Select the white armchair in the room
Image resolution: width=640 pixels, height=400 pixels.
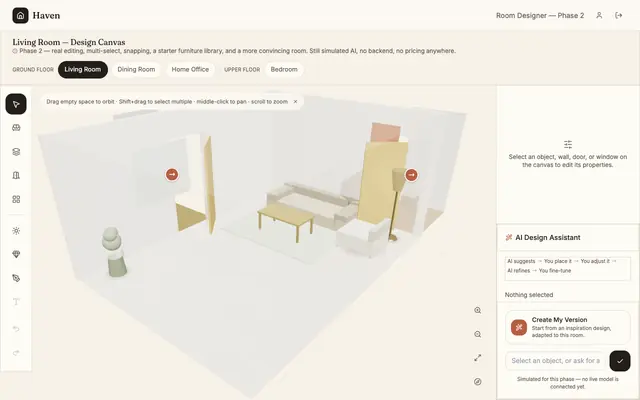[361, 239]
